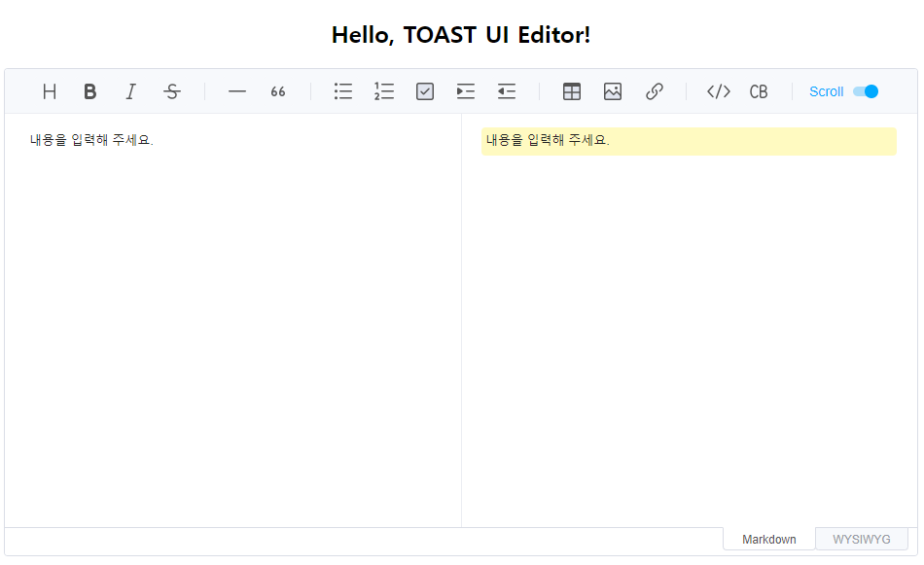Create an ordered numbered list
This screenshot has width=924, height=565.
point(383,91)
